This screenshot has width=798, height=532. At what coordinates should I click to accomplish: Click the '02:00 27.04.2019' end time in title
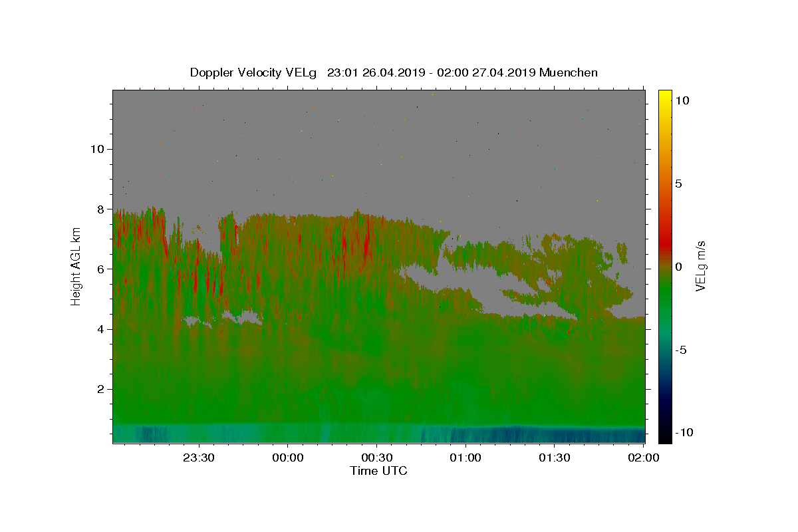coord(485,72)
